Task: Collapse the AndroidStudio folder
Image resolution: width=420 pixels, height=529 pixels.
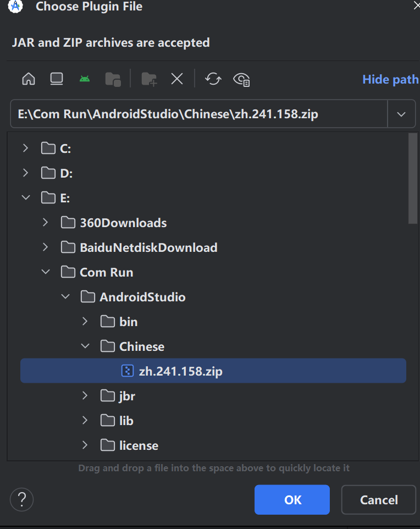Action: [x=65, y=296]
